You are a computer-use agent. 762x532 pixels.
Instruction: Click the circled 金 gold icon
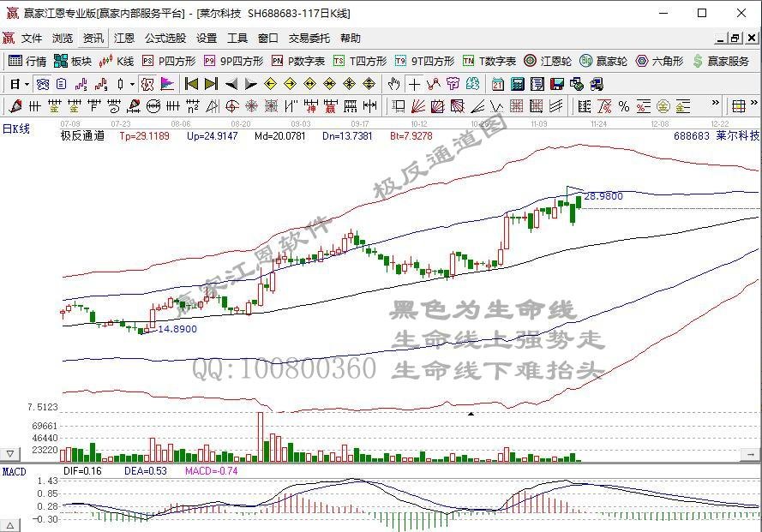pos(663,106)
